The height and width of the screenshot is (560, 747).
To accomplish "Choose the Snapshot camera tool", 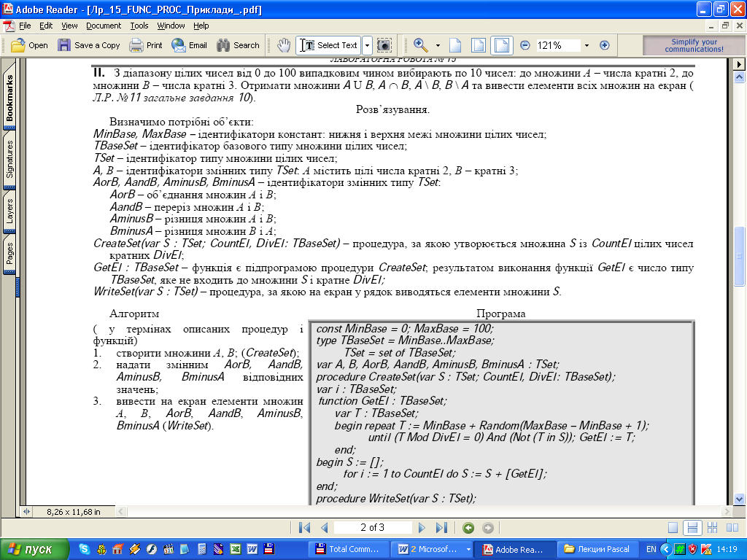I will click(x=384, y=45).
